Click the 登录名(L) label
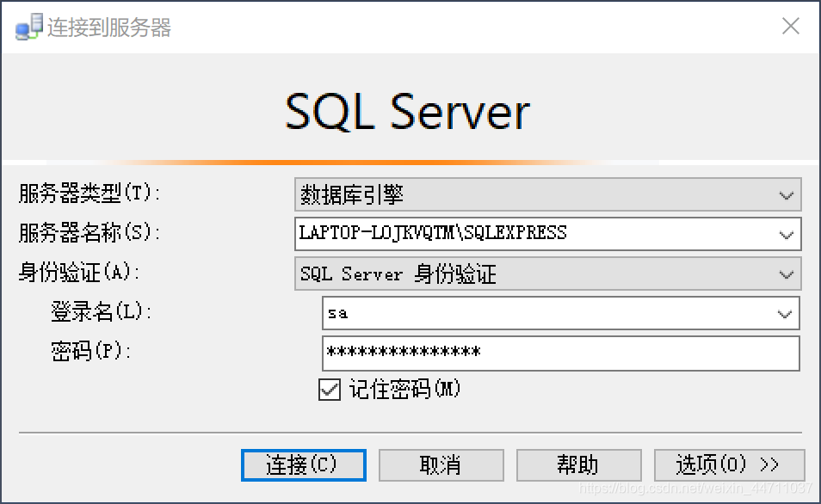The width and height of the screenshot is (821, 504). tap(101, 312)
